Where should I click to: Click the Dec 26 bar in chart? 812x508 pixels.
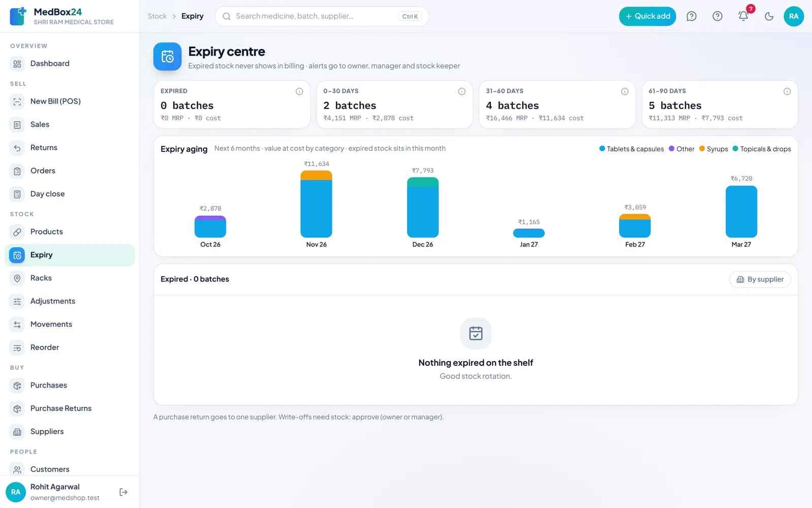click(423, 208)
